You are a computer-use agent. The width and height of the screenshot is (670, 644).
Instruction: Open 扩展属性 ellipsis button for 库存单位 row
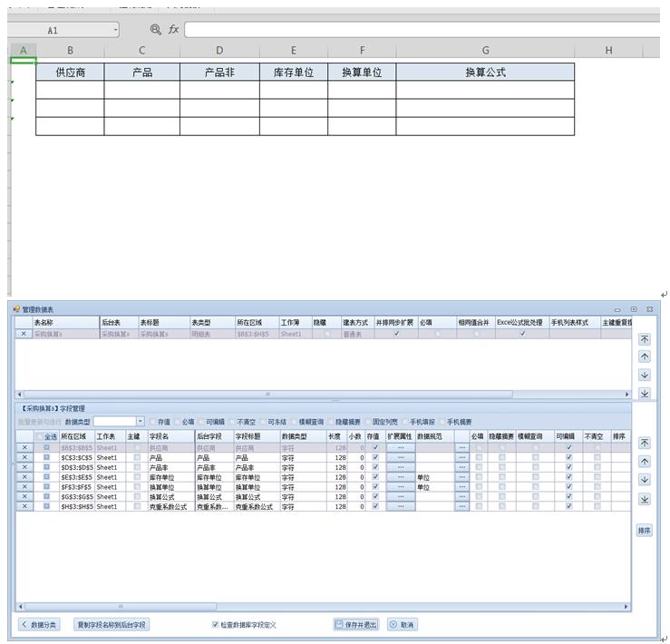(400, 477)
